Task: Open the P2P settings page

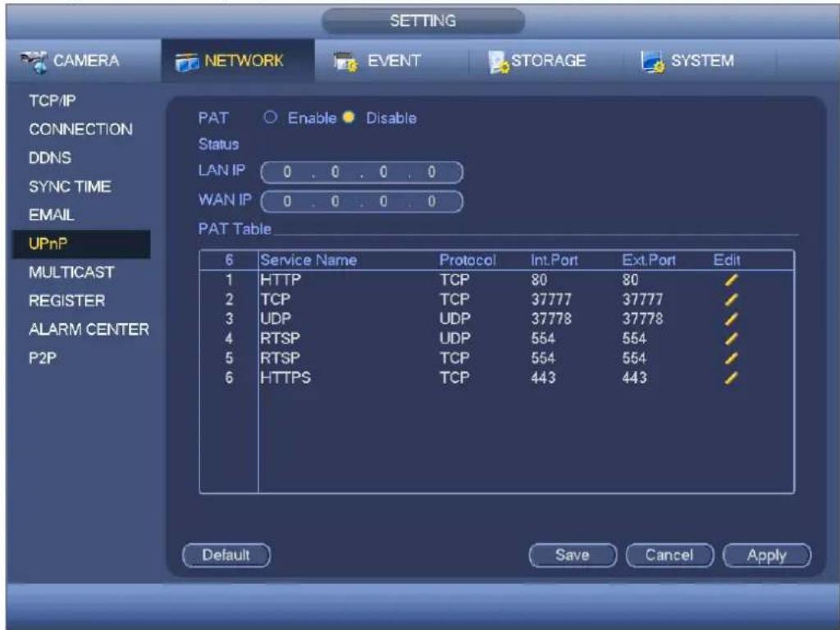Action: [x=43, y=358]
